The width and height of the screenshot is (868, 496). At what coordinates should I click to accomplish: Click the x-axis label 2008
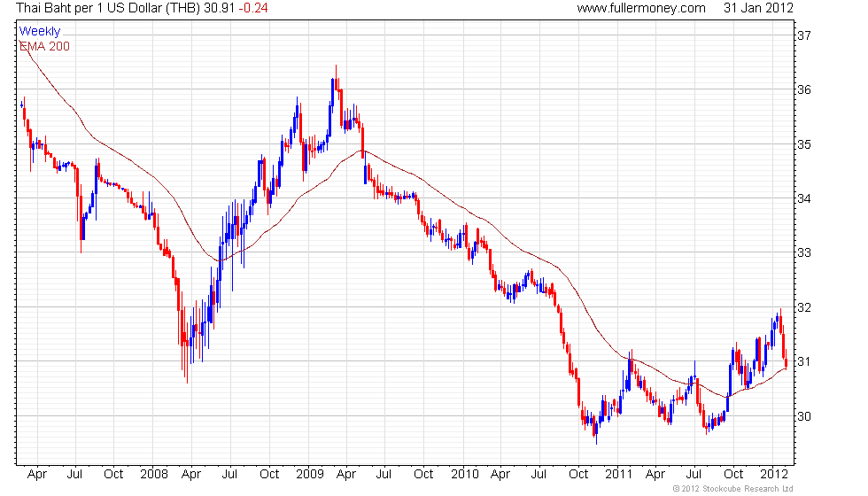pyautogui.click(x=154, y=475)
